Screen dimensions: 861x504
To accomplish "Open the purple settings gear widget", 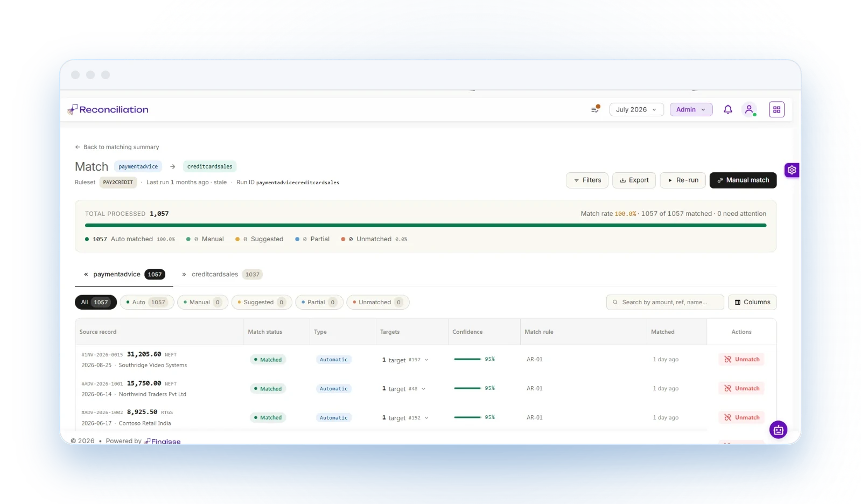I will click(x=792, y=170).
